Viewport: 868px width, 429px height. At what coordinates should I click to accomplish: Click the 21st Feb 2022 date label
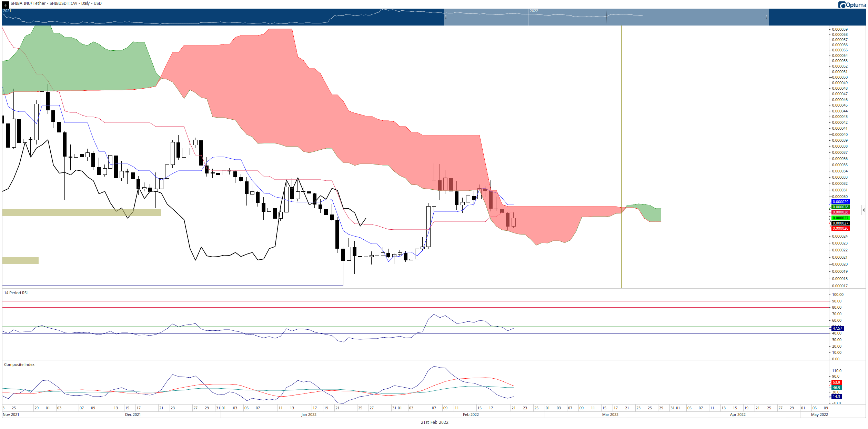click(x=434, y=422)
